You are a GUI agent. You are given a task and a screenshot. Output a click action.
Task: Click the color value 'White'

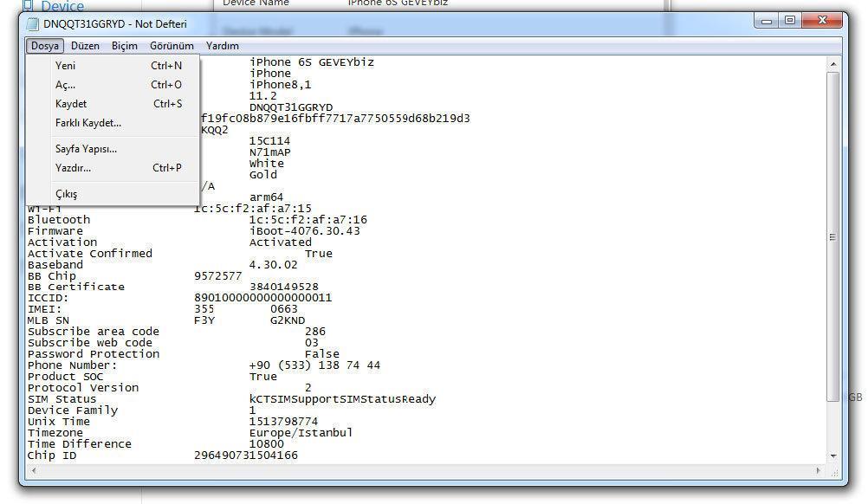click(266, 163)
